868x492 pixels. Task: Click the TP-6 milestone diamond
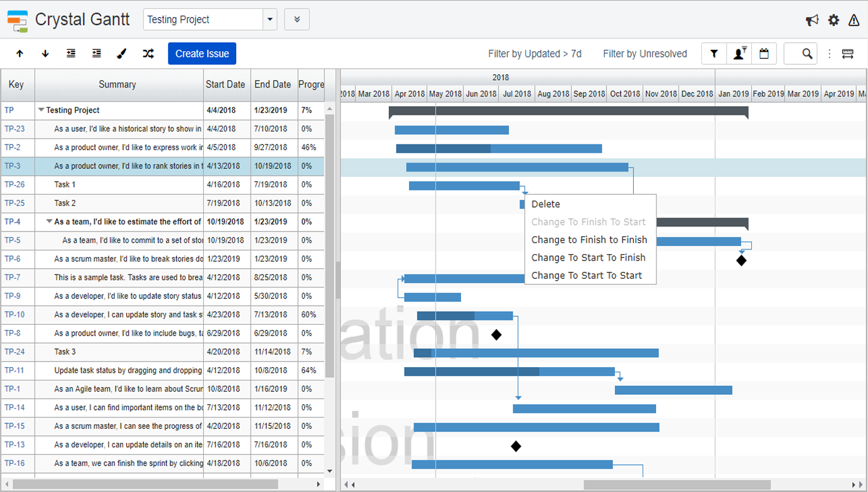(x=741, y=260)
